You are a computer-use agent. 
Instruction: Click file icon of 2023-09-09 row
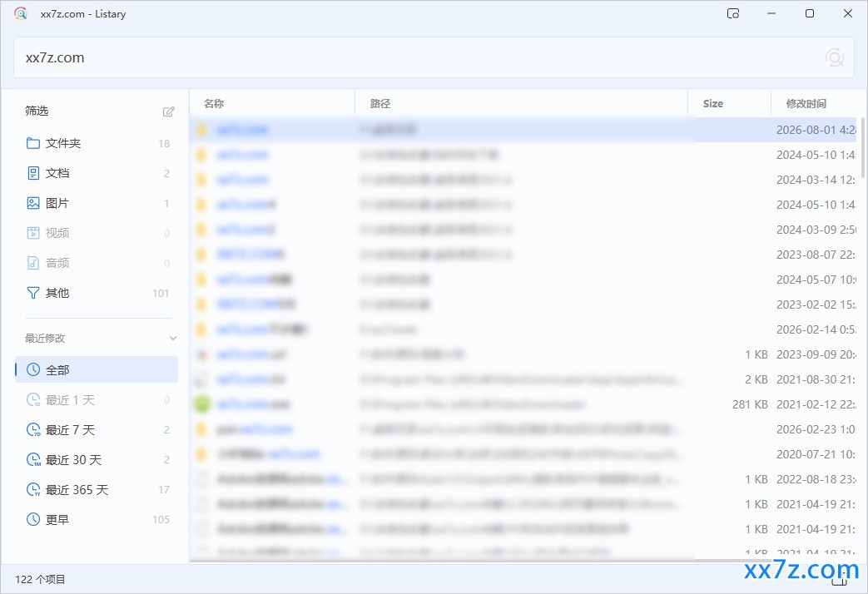(201, 354)
